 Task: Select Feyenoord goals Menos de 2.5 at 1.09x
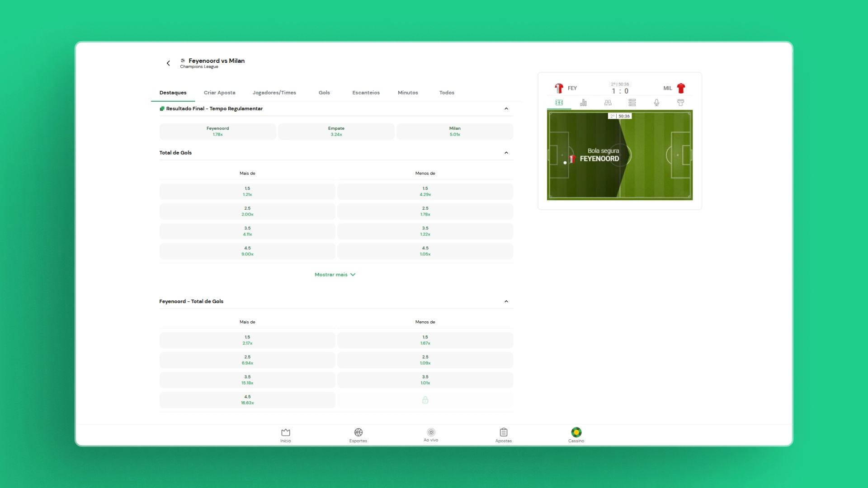coord(425,360)
